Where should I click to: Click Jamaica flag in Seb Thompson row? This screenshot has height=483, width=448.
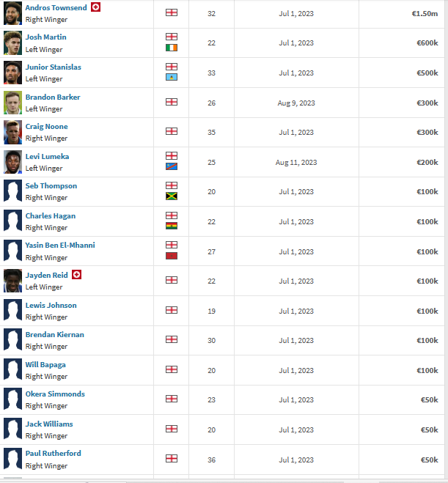coord(172,196)
